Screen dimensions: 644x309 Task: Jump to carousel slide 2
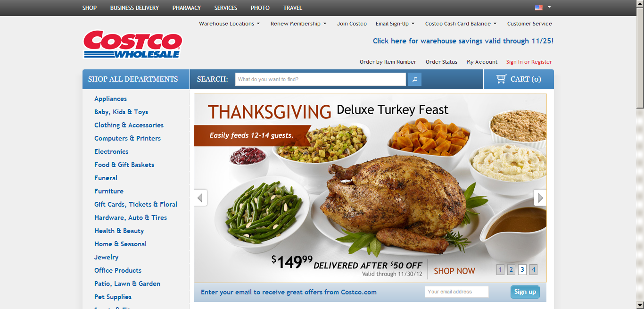511,270
